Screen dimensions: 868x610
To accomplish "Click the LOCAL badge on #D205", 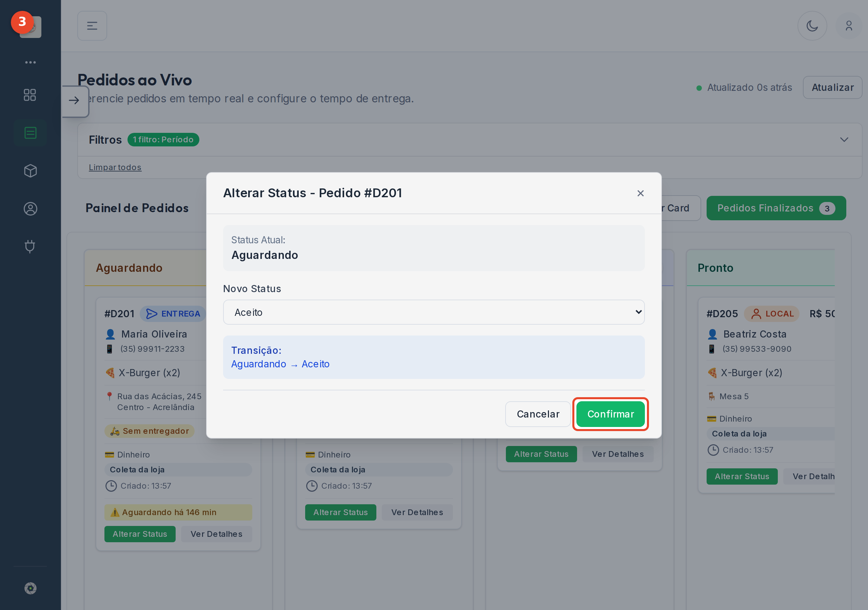I will pos(772,314).
